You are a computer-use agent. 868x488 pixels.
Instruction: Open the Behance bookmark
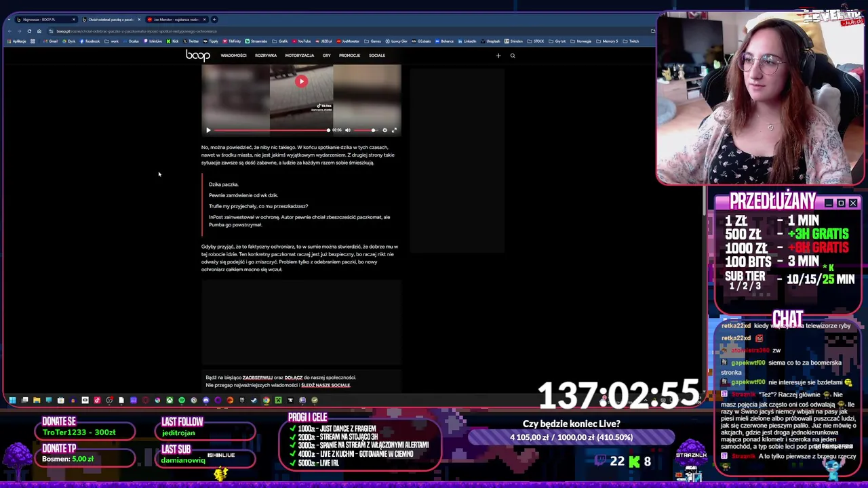(444, 41)
